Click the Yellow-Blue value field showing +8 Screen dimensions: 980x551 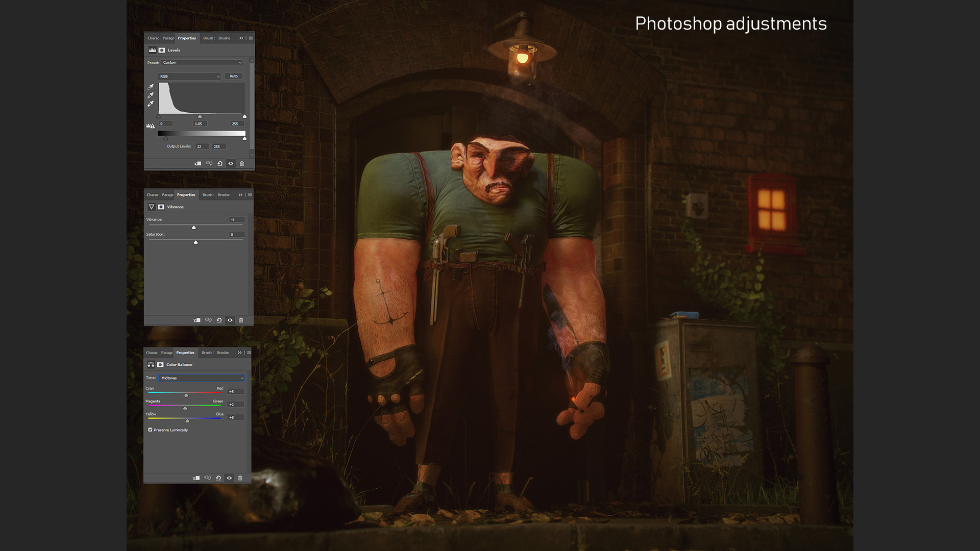click(236, 417)
